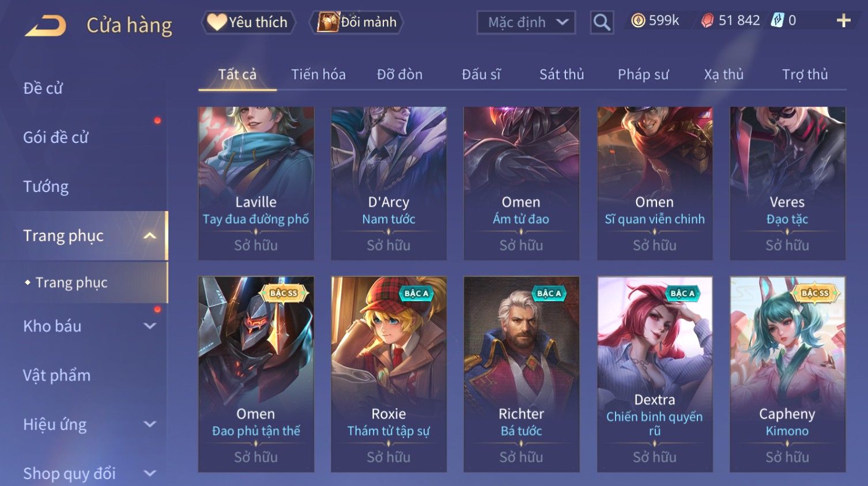Open Tướng in the sidebar
Screen dimensions: 868x486
(x=46, y=187)
